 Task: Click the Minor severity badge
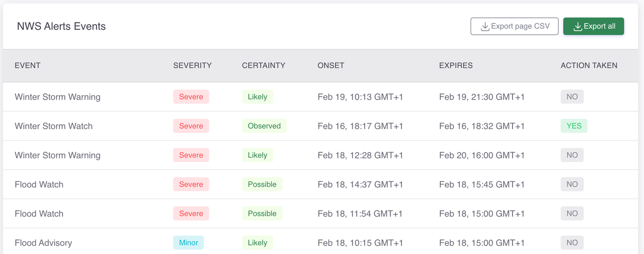188,243
